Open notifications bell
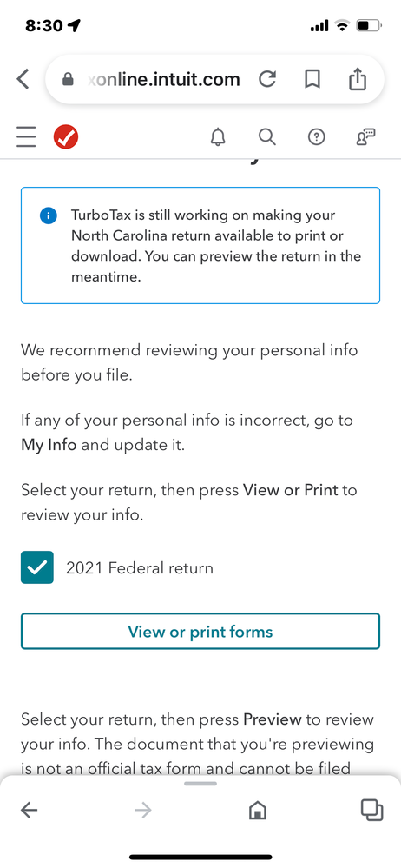Viewport: 401px width, 868px height. click(x=219, y=136)
